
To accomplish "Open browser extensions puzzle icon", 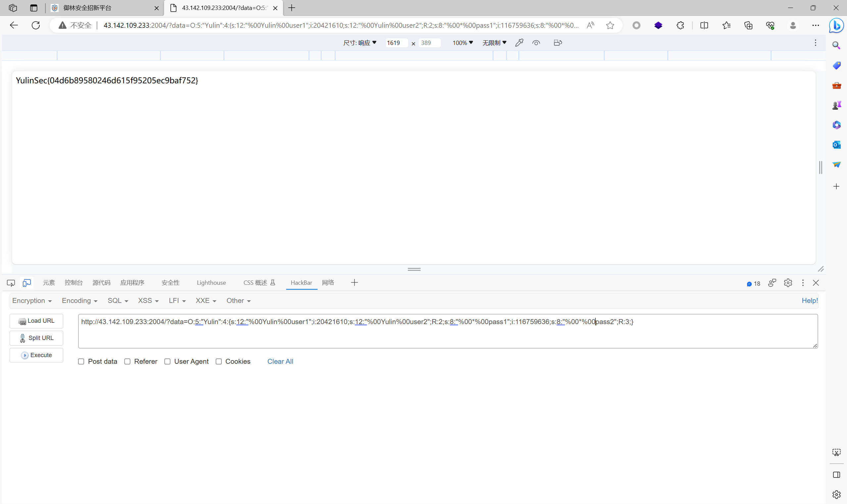I will click(680, 25).
